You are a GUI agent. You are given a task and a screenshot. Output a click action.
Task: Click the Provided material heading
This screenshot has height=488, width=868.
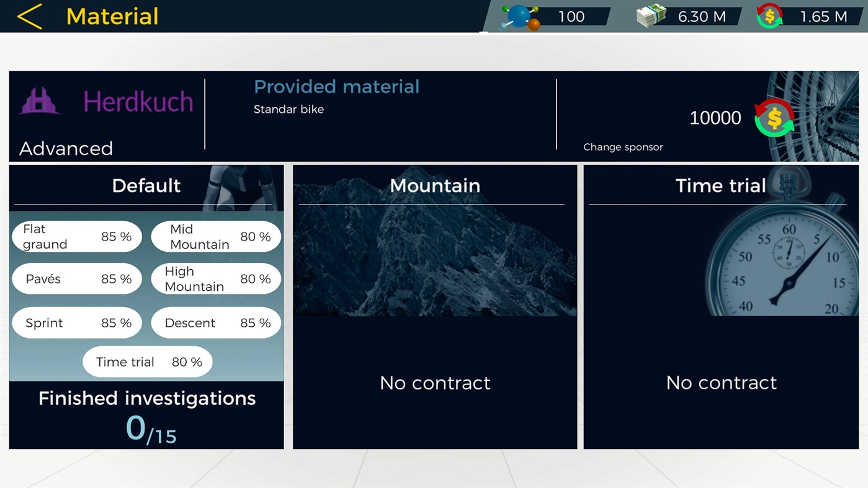pyautogui.click(x=337, y=87)
